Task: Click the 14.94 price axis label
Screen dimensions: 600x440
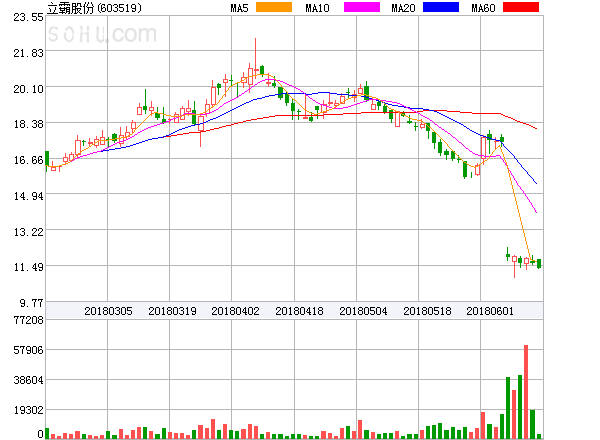Action: pos(28,196)
